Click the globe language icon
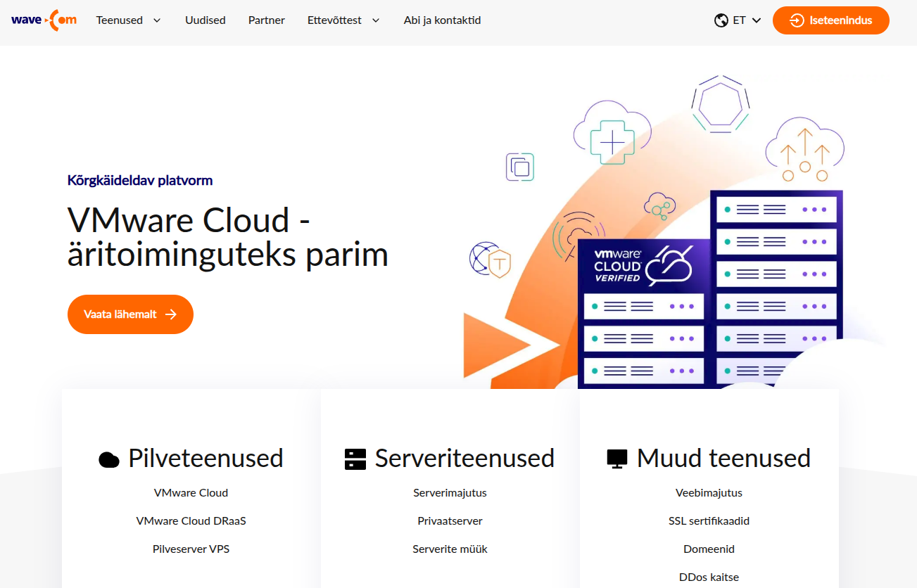The width and height of the screenshot is (917, 588). pos(721,20)
